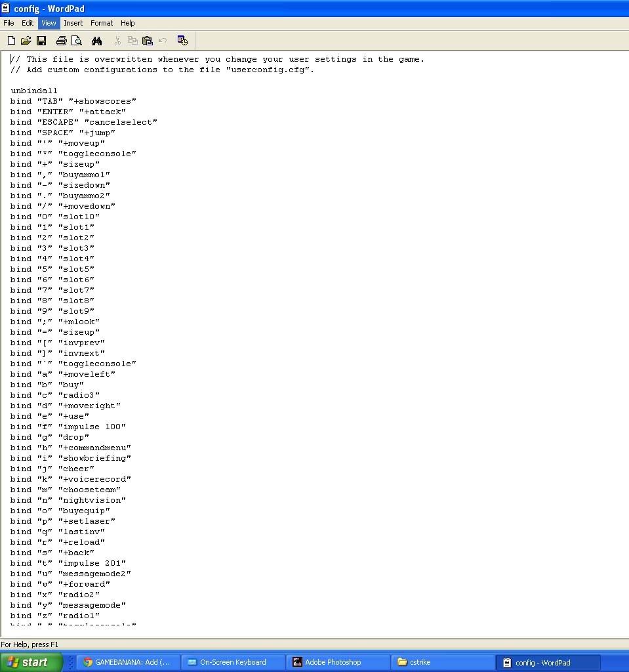
Task: Save the document with floppy disk icon
Action: (41, 41)
